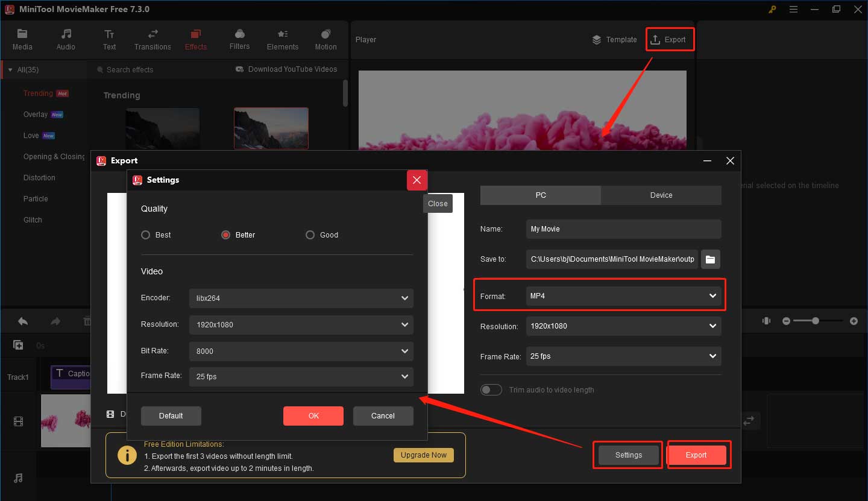Image resolution: width=868 pixels, height=501 pixels.
Task: Open the Filters tab
Action: click(239, 39)
